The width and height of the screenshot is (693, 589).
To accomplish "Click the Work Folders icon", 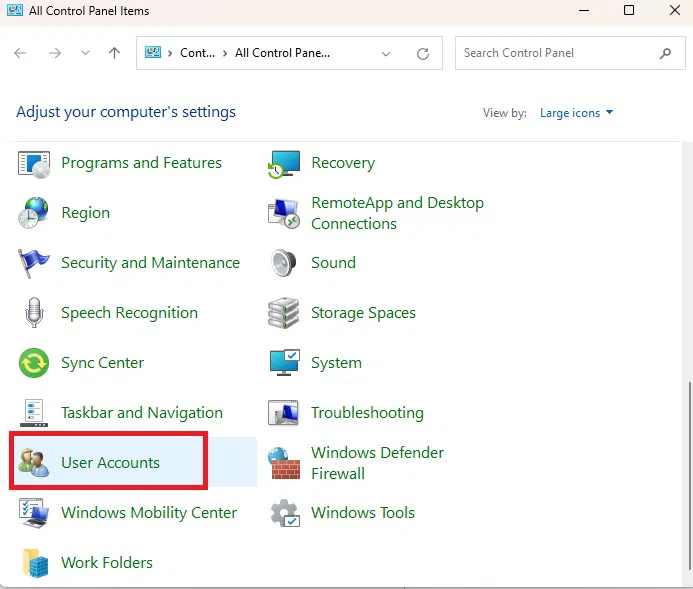I will (34, 563).
